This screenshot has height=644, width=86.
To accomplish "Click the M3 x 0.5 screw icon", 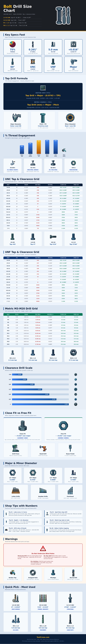I will (x=13, y=352).
